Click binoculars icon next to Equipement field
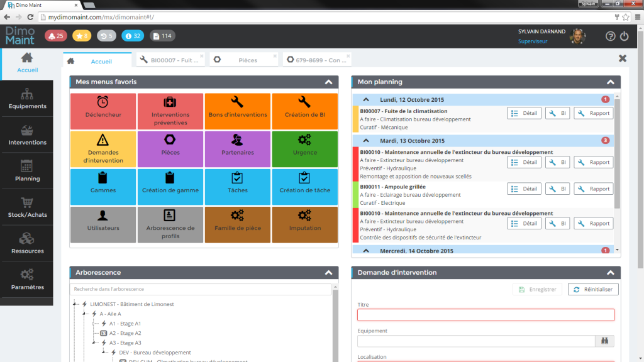 coord(605,341)
